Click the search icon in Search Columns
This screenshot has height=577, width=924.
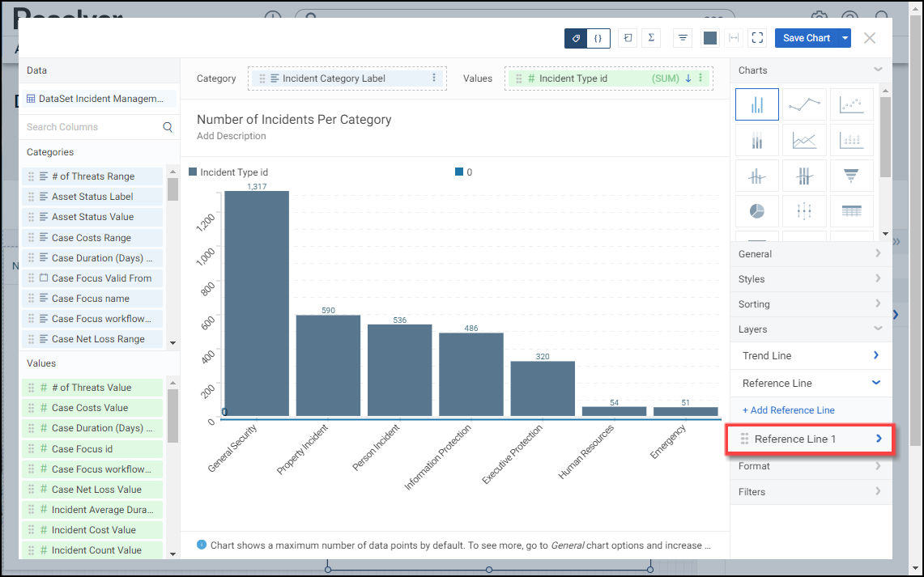click(x=168, y=127)
